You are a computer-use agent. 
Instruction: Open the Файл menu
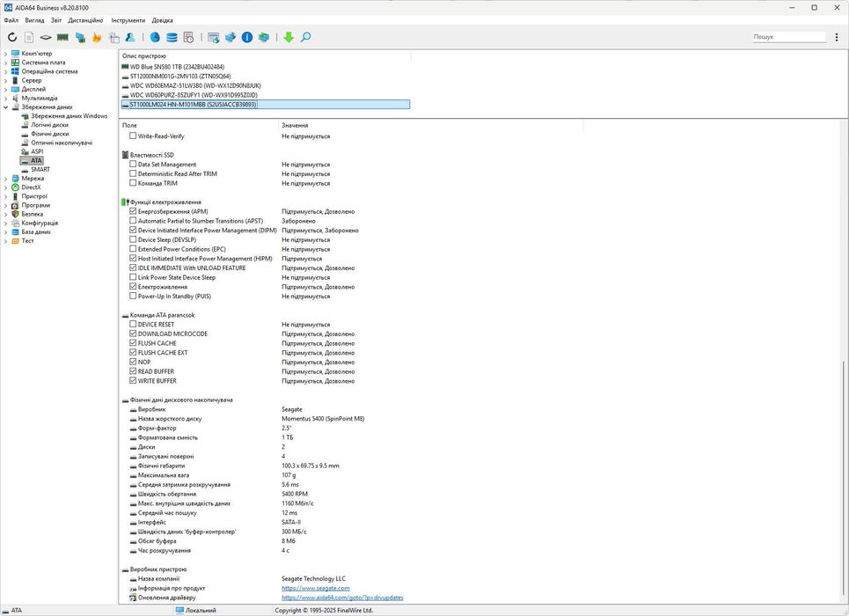(x=11, y=20)
